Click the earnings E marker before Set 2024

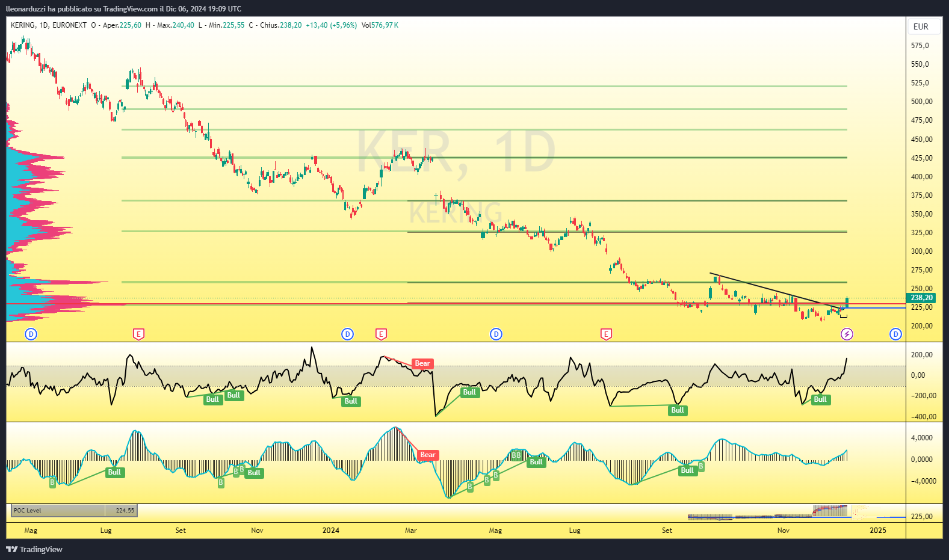[606, 334]
